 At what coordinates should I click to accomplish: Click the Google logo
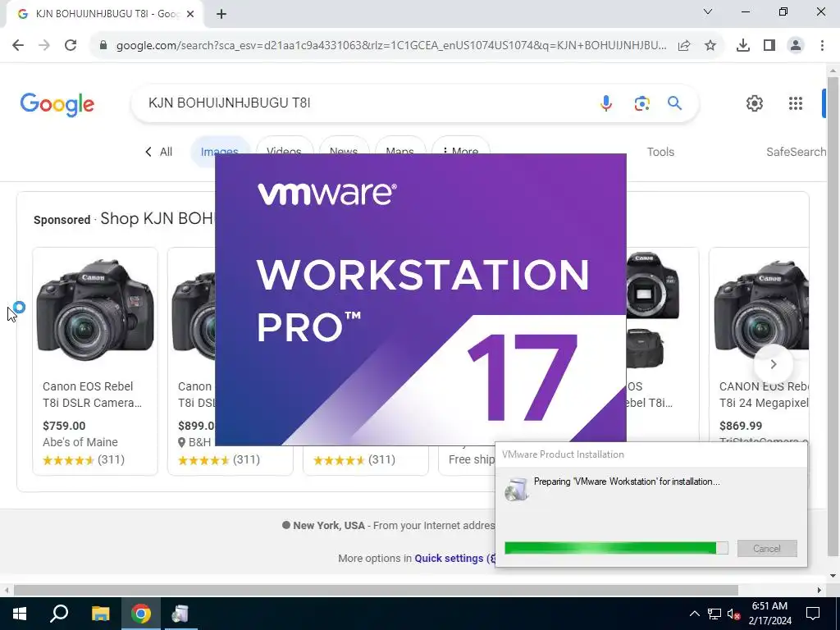coord(57,104)
